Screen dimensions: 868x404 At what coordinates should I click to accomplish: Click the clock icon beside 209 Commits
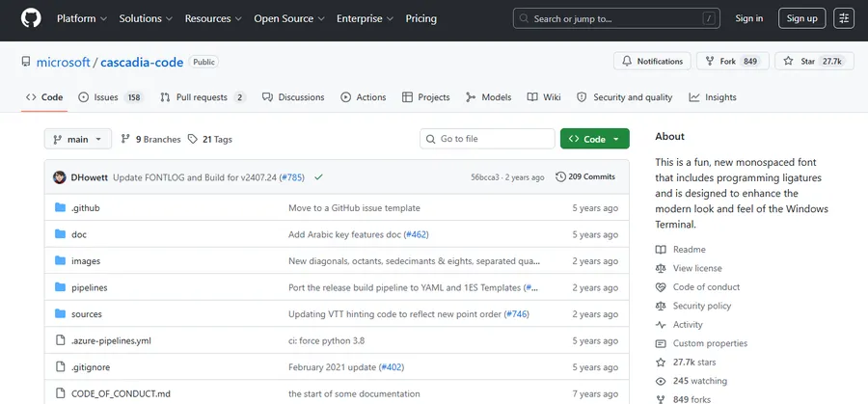coord(560,177)
